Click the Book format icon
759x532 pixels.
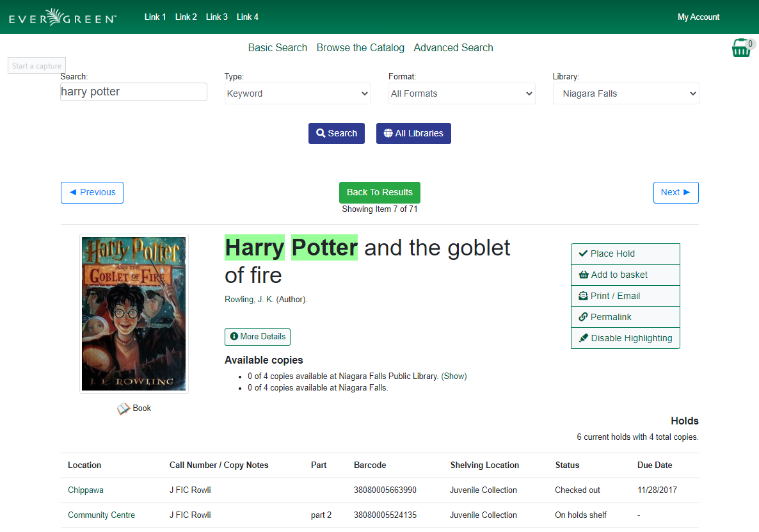124,408
